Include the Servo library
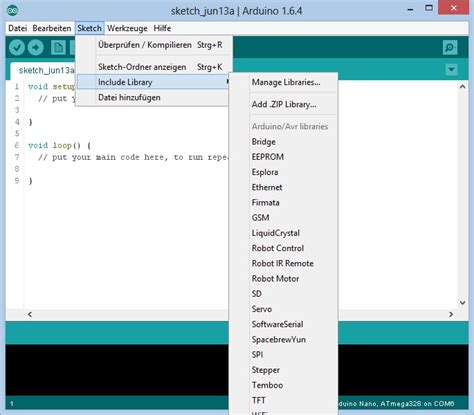The image size is (474, 415). click(x=262, y=309)
